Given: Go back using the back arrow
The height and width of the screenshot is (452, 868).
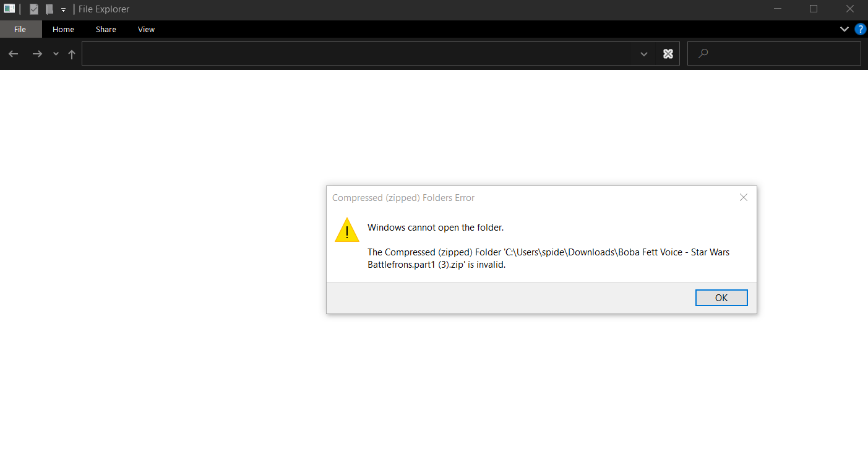Looking at the screenshot, I should pos(14,54).
